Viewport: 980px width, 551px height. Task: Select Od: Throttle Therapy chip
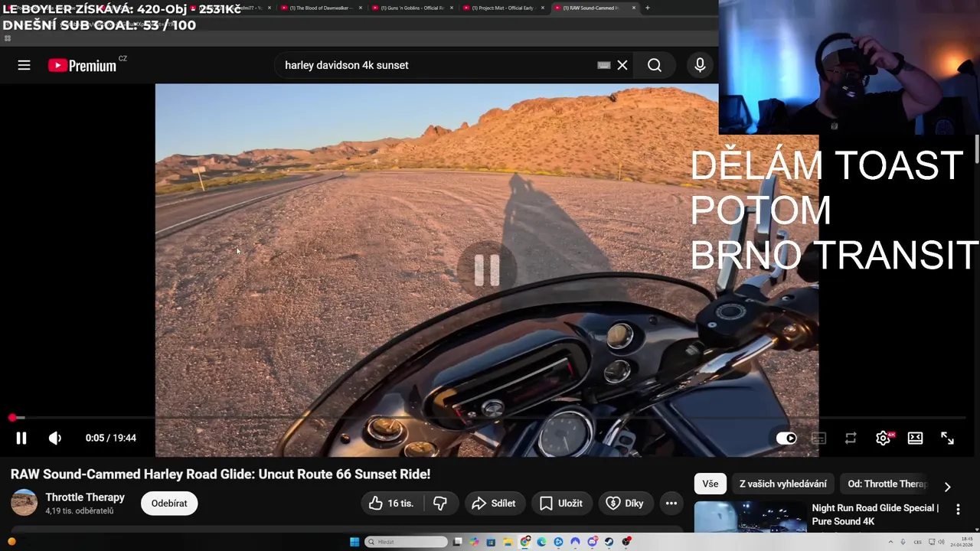(887, 484)
